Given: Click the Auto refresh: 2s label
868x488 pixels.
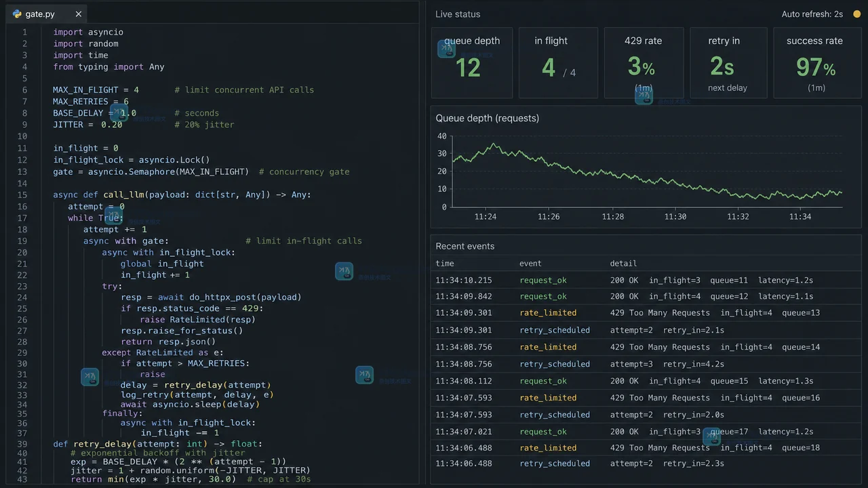Looking at the screenshot, I should [812, 14].
